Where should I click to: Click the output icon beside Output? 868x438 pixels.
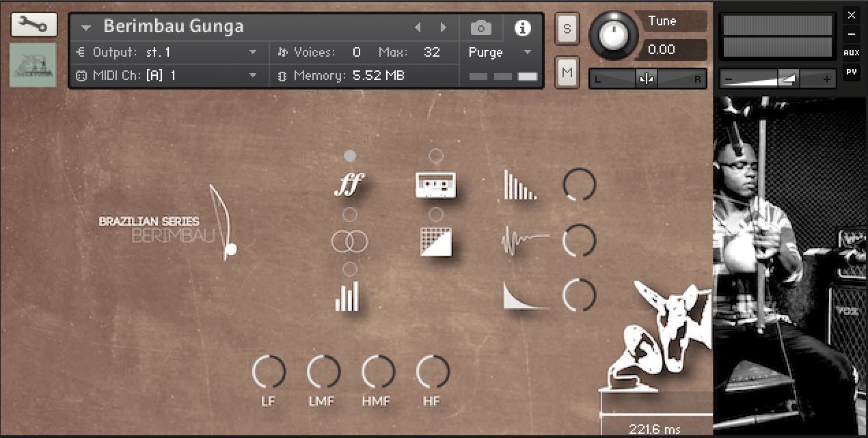[81, 53]
